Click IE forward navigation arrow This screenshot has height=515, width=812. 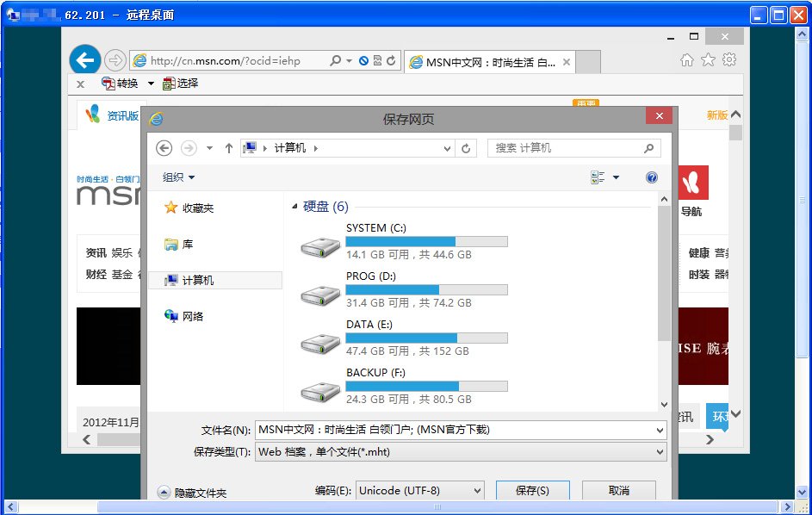[x=115, y=60]
